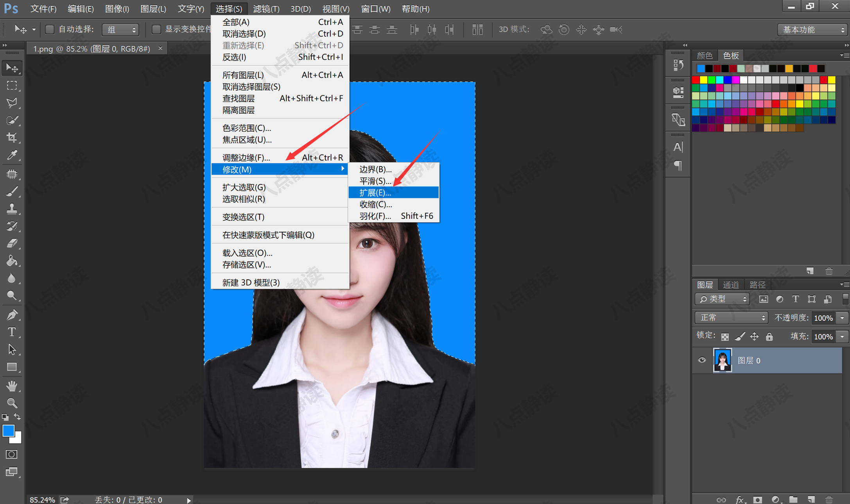
Task: Select the Clone Stamp tool
Action: [x=12, y=208]
